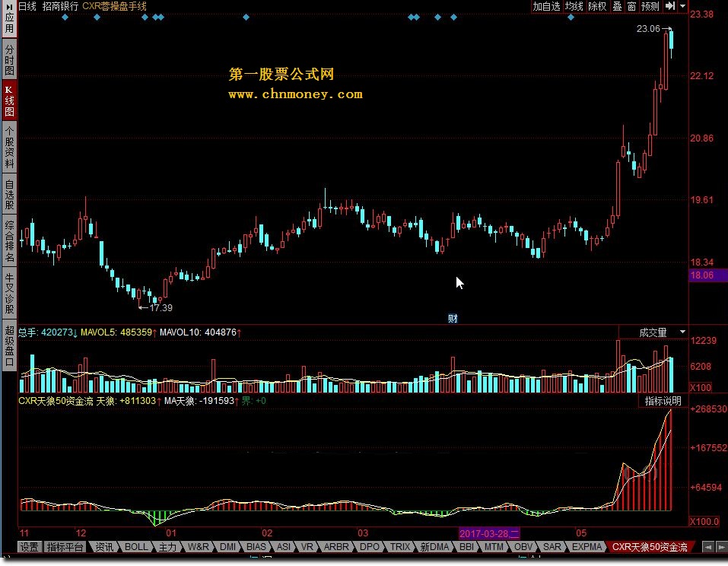Click the 招商银行 stock name
The height and width of the screenshot is (566, 728).
pyautogui.click(x=60, y=6)
